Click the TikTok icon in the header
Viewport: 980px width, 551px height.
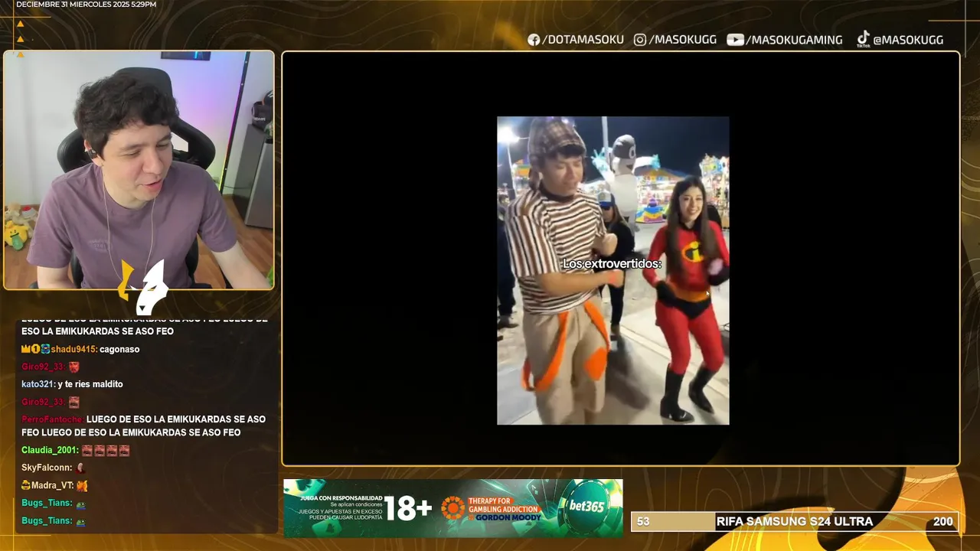pos(863,39)
